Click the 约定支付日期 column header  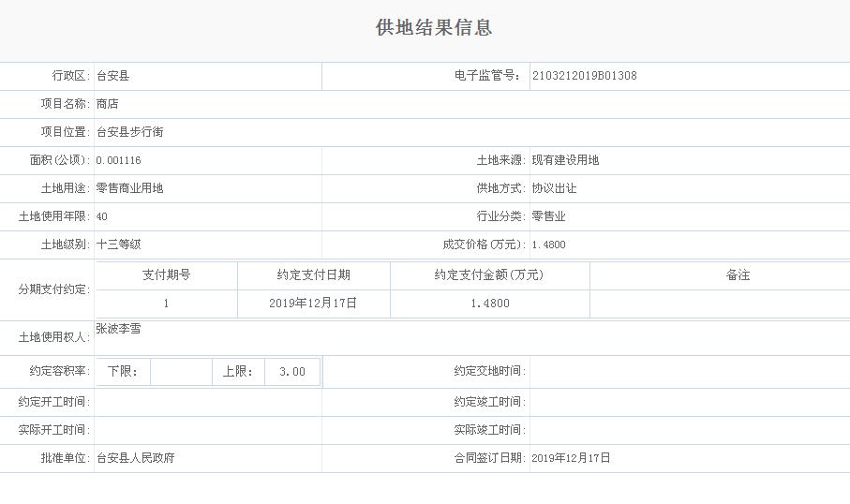(314, 275)
